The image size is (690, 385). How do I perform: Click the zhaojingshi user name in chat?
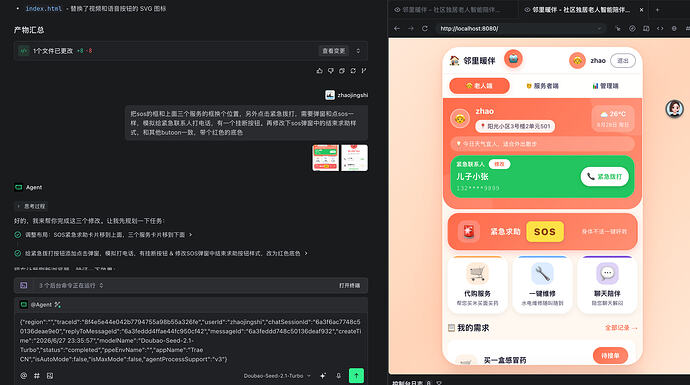[x=352, y=95]
